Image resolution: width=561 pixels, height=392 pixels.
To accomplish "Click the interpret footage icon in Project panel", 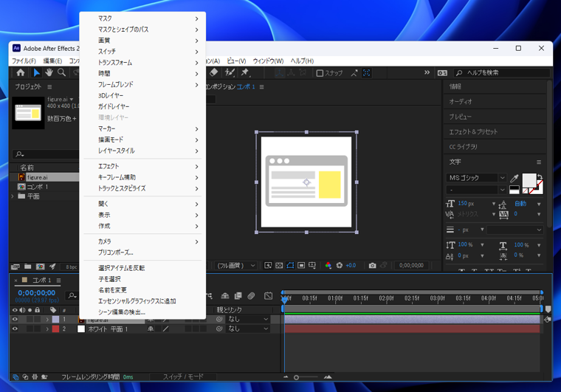I will click(15, 267).
